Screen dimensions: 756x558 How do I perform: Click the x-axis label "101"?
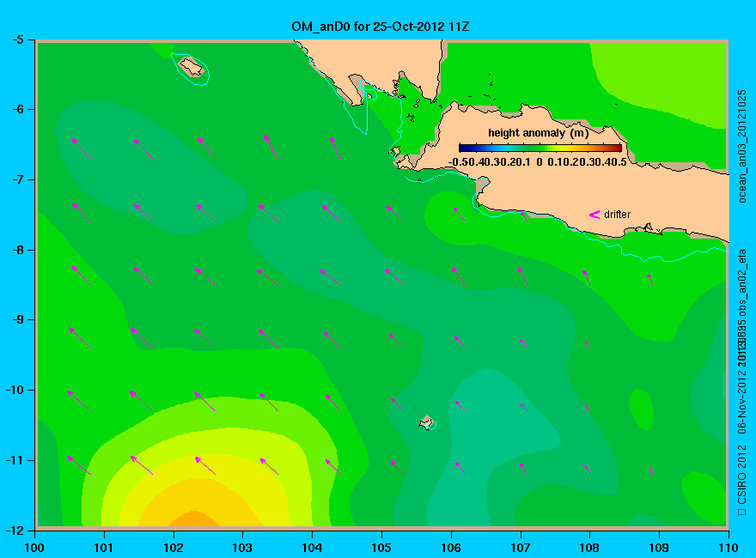[104, 548]
